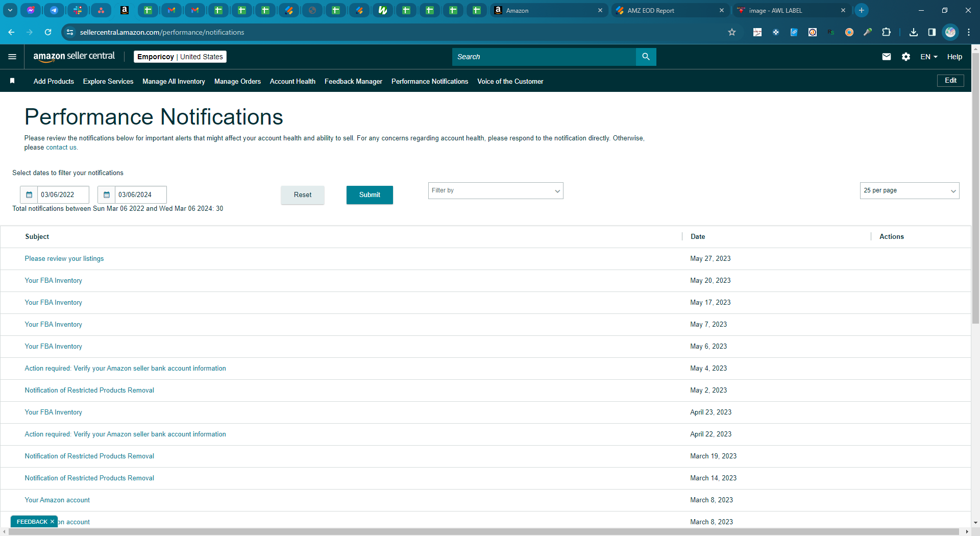Open Restricted Products Removal from March 19, 2023
Image resolution: width=980 pixels, height=536 pixels.
pyautogui.click(x=89, y=456)
